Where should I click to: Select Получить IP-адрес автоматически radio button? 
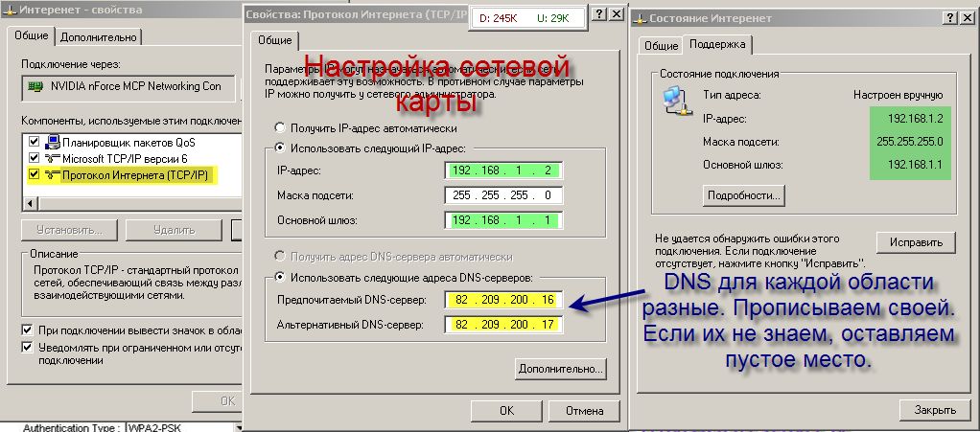[x=280, y=127]
